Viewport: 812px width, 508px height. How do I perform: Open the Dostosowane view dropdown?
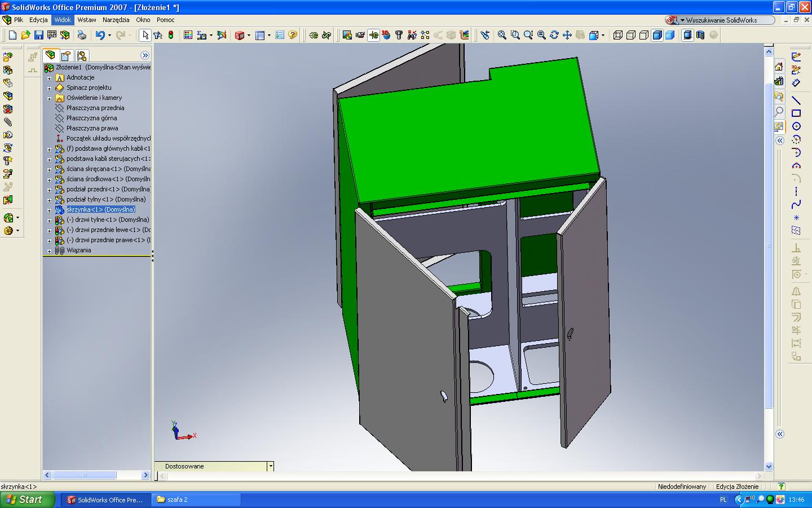tap(271, 466)
